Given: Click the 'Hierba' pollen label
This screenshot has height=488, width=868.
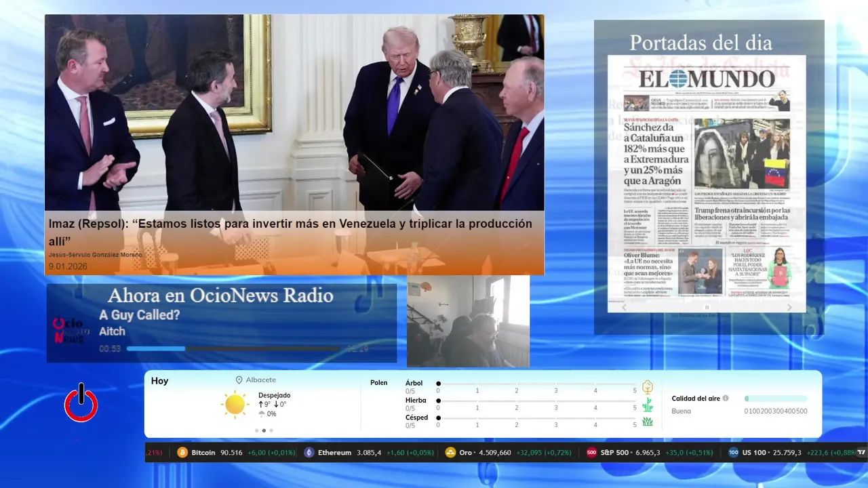Looking at the screenshot, I should click(416, 401).
